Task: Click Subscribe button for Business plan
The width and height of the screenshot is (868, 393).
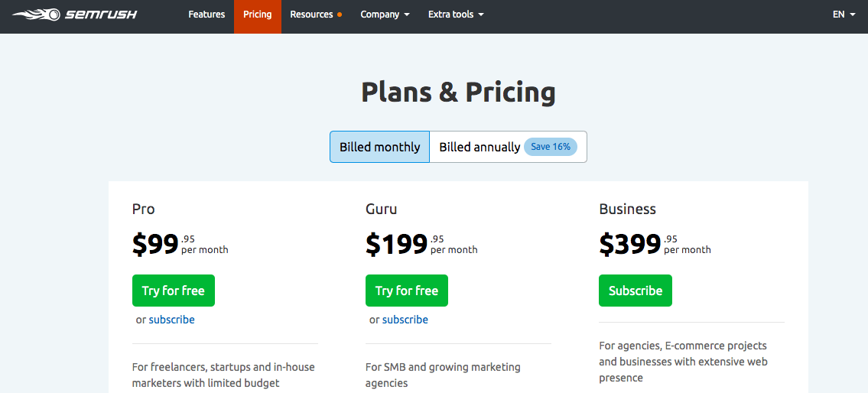Action: (x=636, y=291)
